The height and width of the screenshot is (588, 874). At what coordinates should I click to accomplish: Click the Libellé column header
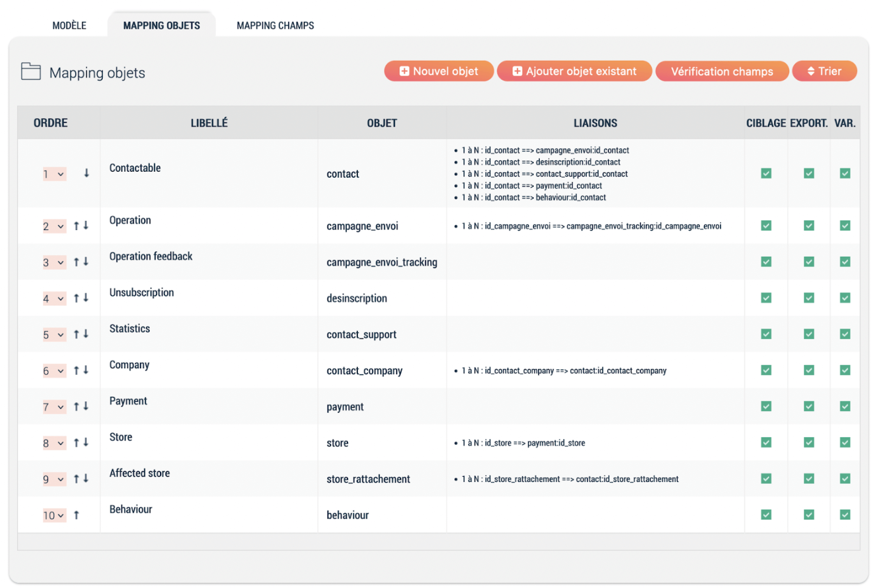[209, 123]
